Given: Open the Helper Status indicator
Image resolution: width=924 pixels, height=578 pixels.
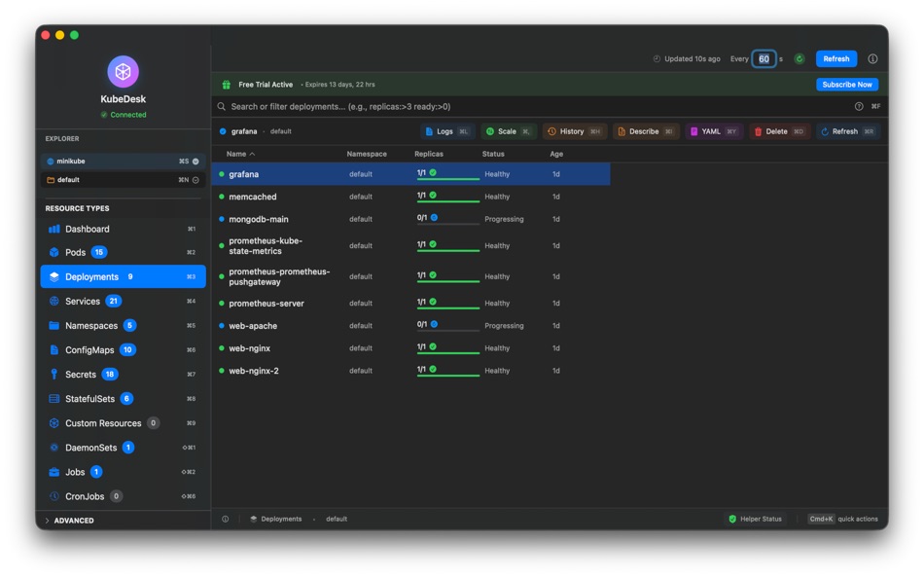Looking at the screenshot, I should pyautogui.click(x=756, y=519).
